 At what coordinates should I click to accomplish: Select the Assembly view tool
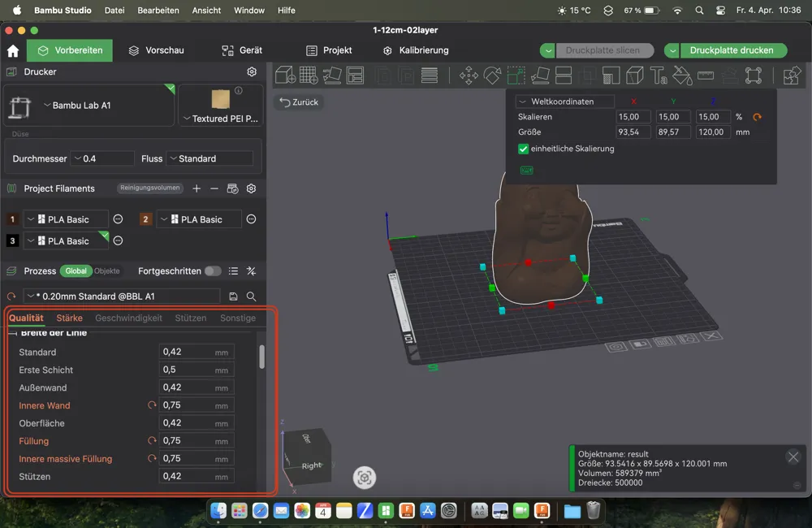[754, 75]
